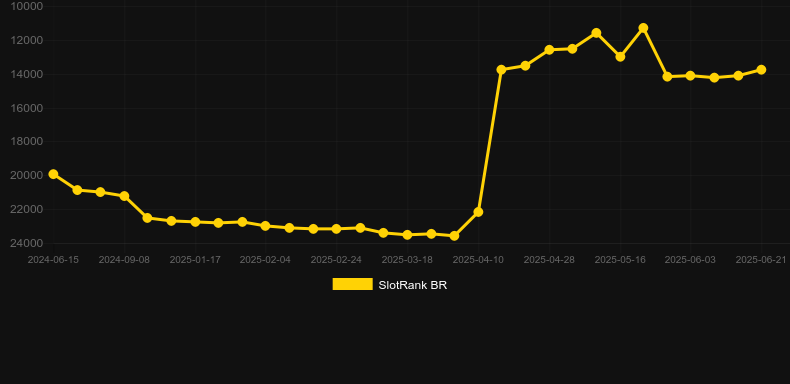Select the data point for 2025-06-03
Viewport: 790px width, 384px height.
690,76
